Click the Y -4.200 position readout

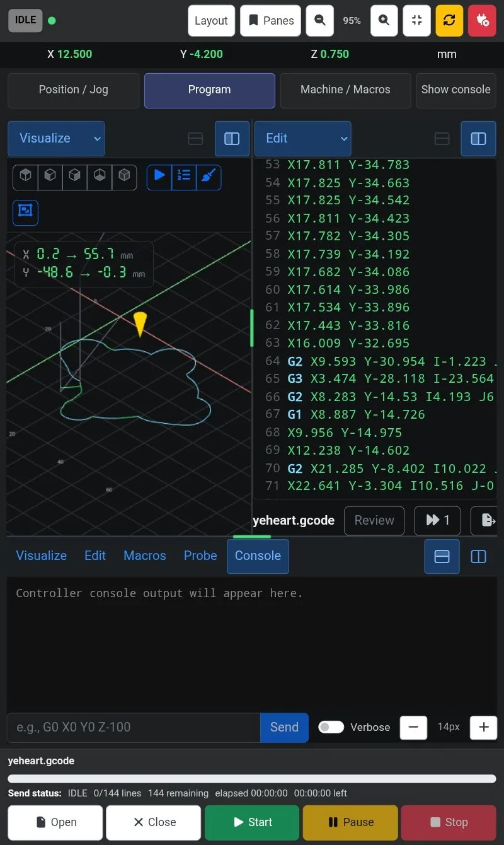tap(202, 54)
